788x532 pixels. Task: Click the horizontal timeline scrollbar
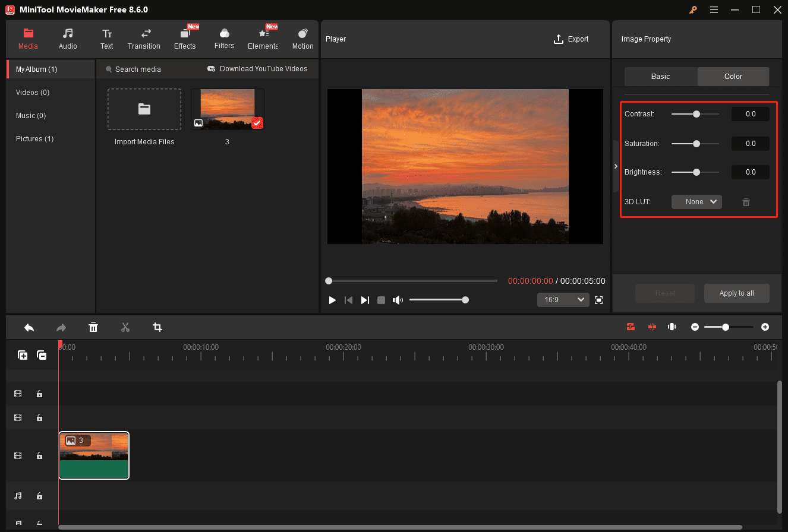pos(400,527)
